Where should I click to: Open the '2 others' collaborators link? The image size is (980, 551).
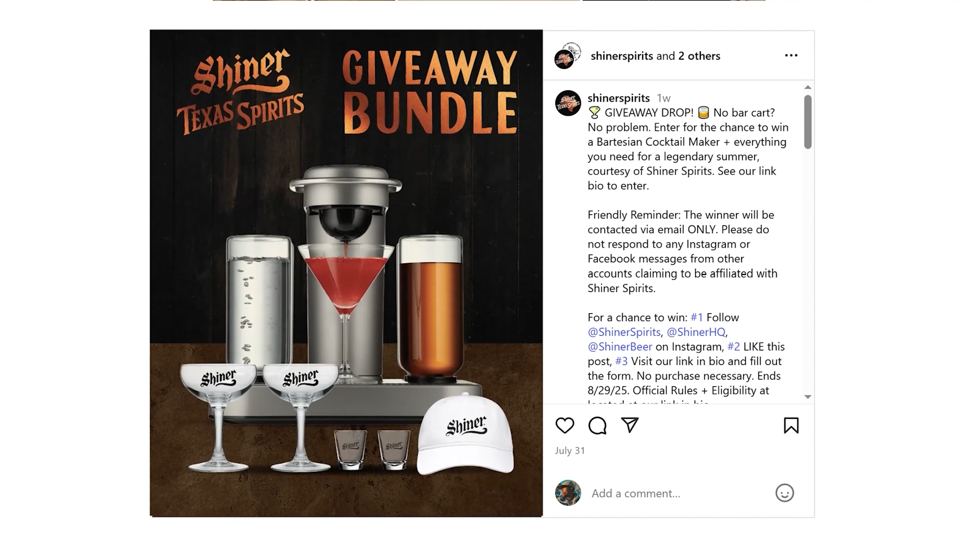tap(699, 56)
